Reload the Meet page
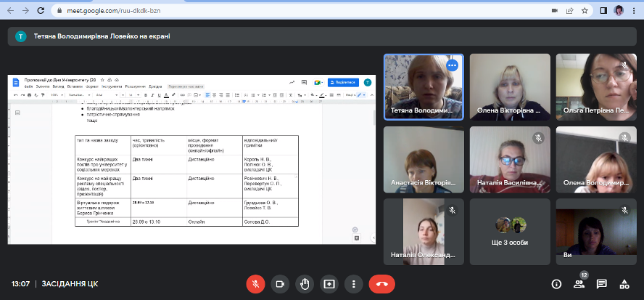Image resolution: width=644 pixels, height=300 pixels. 41,11
